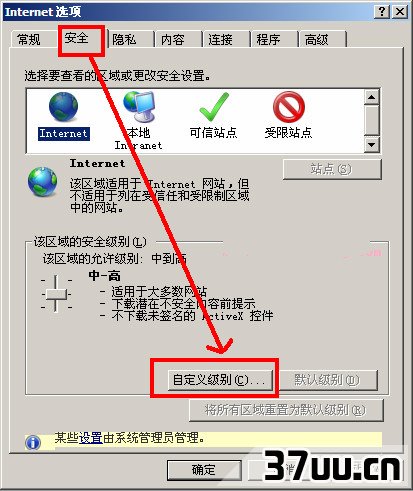
Task: Click the zone list scroll up arrow
Action: coord(371,97)
